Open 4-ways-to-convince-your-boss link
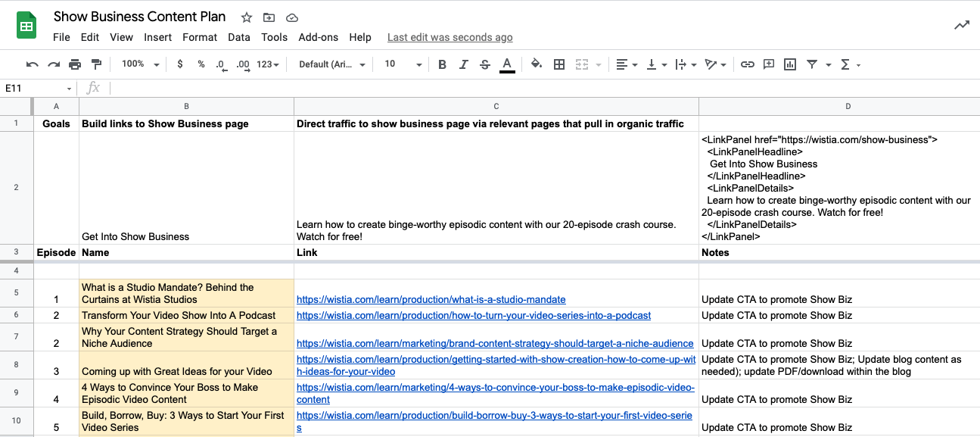The image size is (980, 437). pos(495,393)
